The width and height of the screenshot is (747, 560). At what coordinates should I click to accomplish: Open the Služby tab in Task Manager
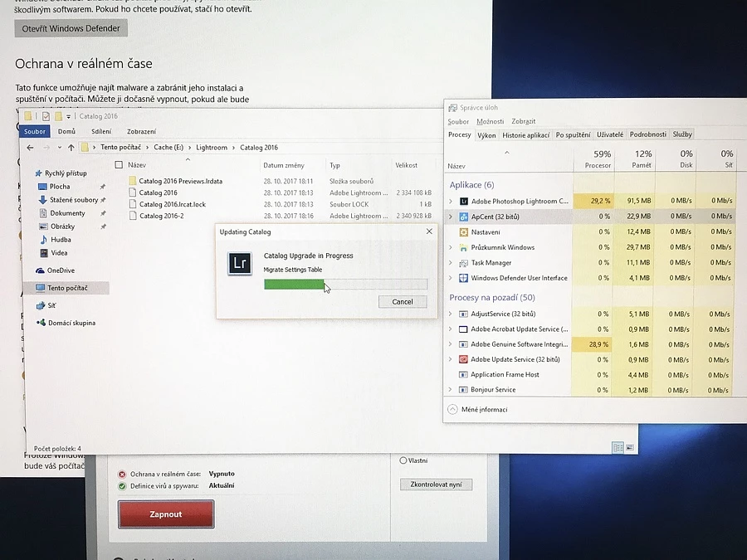[682, 134]
